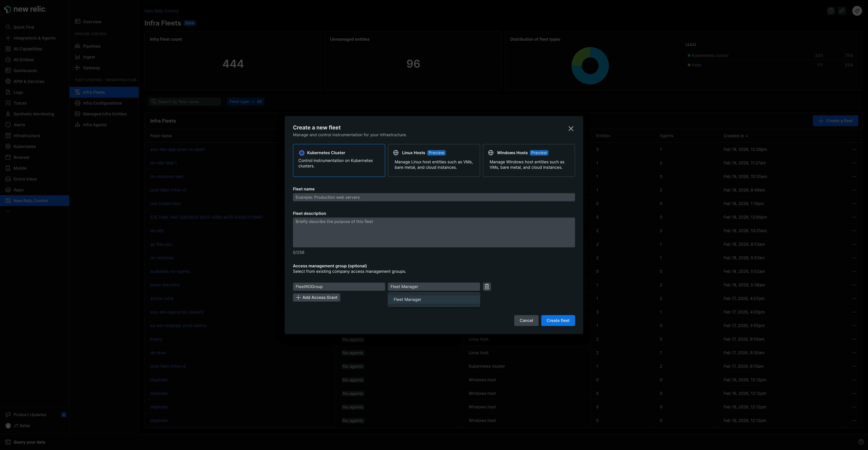The width and height of the screenshot is (868, 450).
Task: Click the Create fleet button
Action: 558,320
